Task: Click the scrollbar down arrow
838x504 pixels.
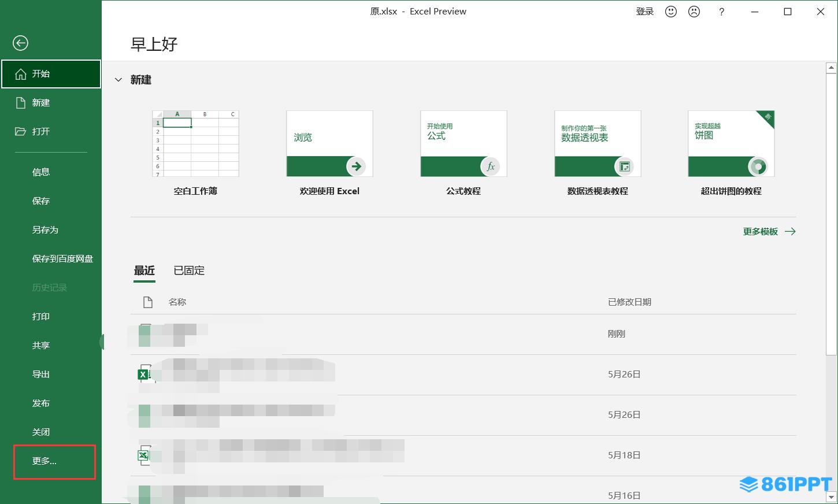Action: (x=831, y=497)
